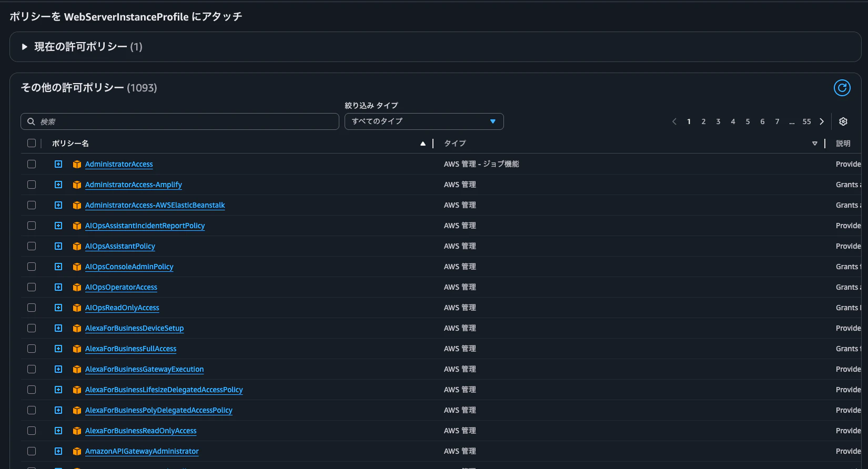The height and width of the screenshot is (469, 868).
Task: Click the AIOpsAssistantPolicy orange policy icon
Action: coord(77,246)
